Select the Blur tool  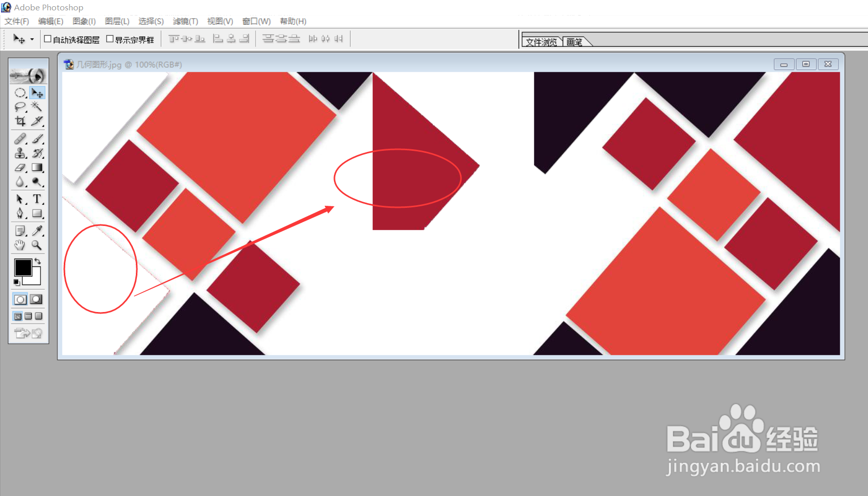click(20, 182)
